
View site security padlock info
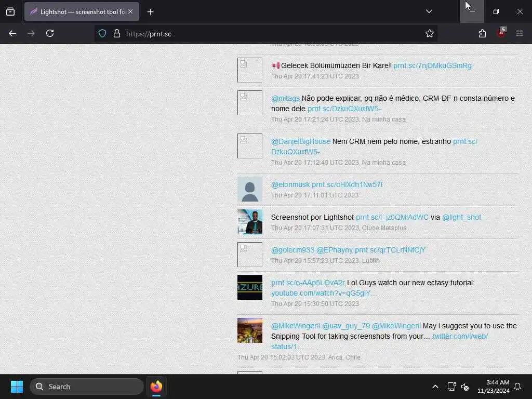[x=117, y=34]
